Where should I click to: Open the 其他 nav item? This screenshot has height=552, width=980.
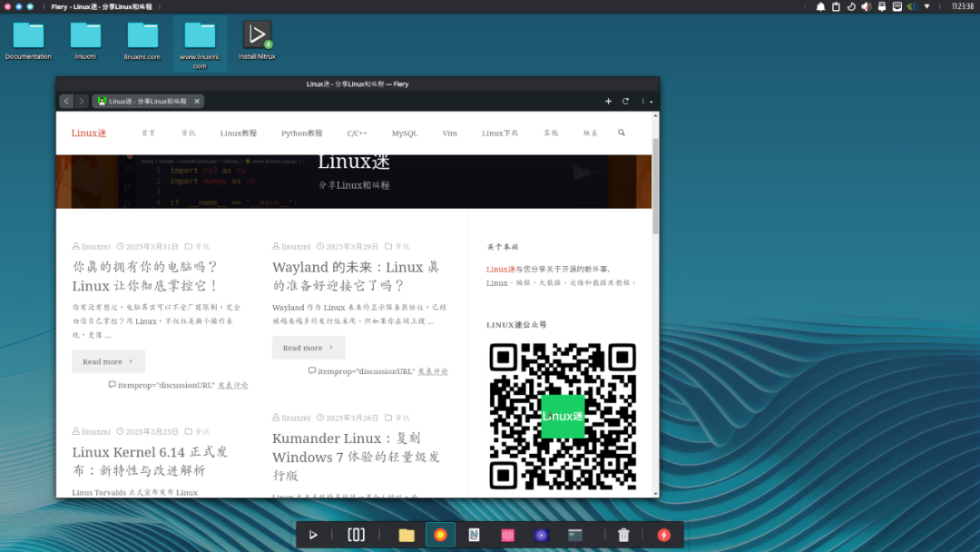click(x=551, y=133)
